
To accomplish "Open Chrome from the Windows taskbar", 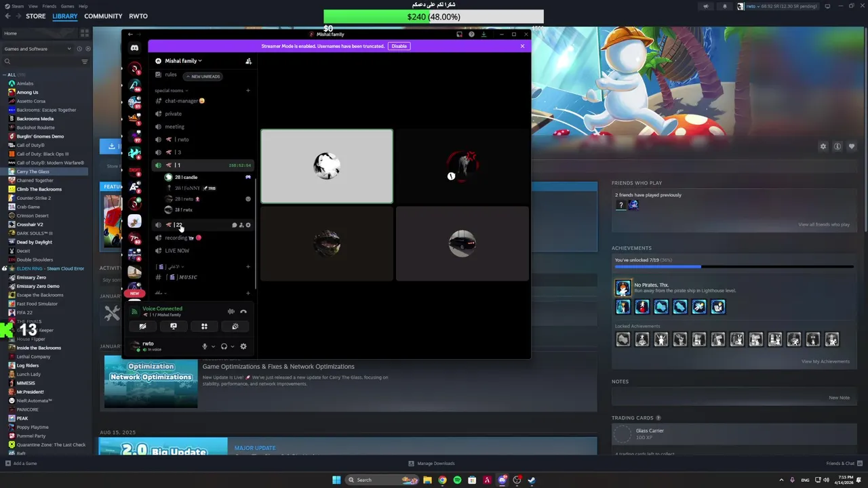I will click(x=442, y=480).
